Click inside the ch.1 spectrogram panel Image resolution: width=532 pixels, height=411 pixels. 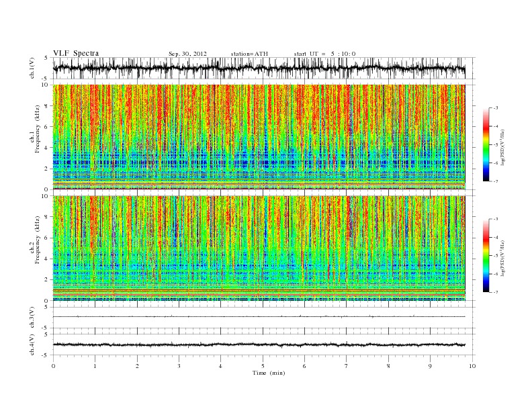pos(259,137)
